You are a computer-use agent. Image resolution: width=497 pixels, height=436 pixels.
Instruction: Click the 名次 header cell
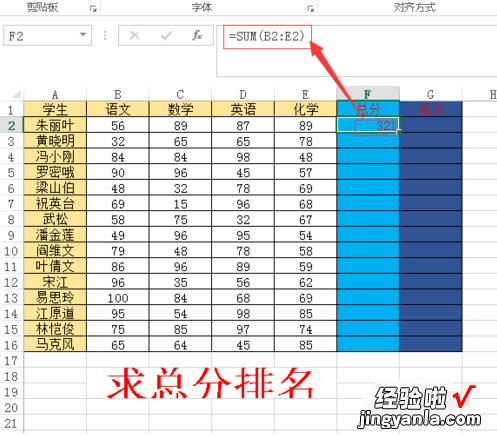click(431, 109)
